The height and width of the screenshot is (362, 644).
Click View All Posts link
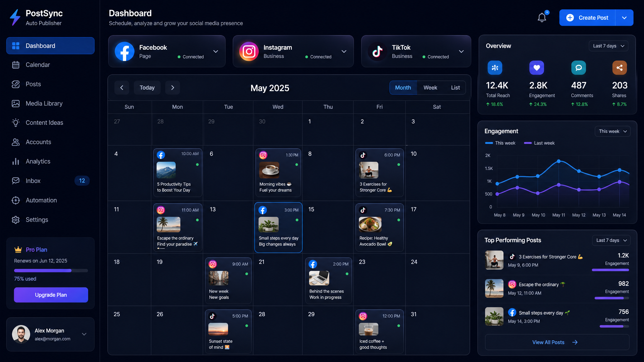[x=557, y=342]
